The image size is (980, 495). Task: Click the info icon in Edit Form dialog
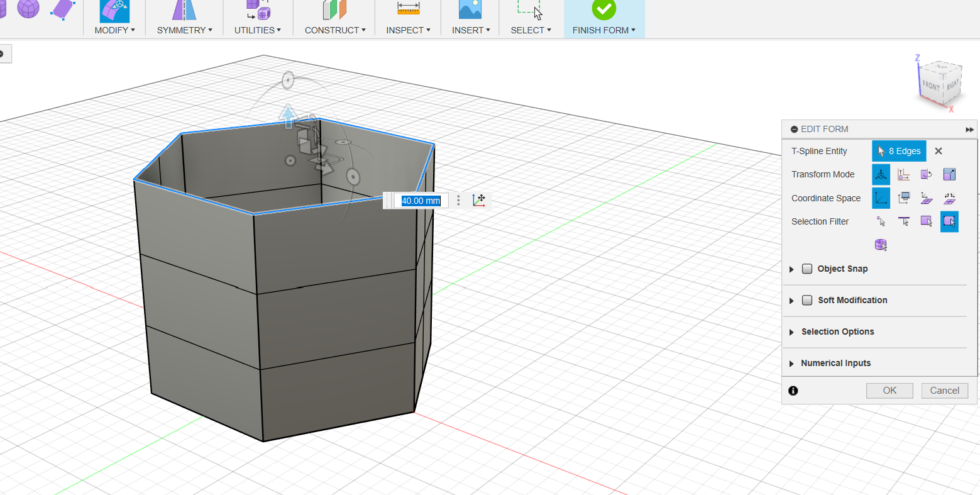click(793, 391)
